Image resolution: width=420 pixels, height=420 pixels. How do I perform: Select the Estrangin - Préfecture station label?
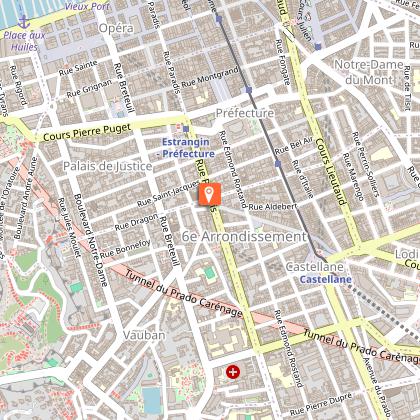(188, 148)
